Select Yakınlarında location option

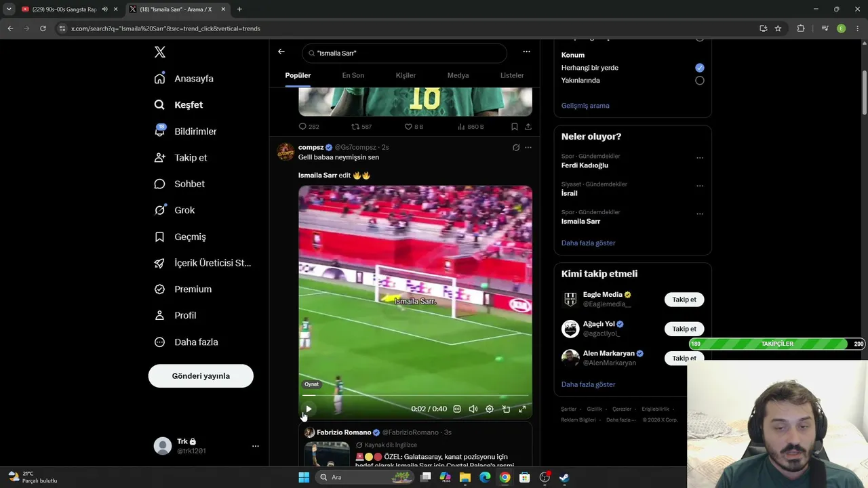click(700, 81)
